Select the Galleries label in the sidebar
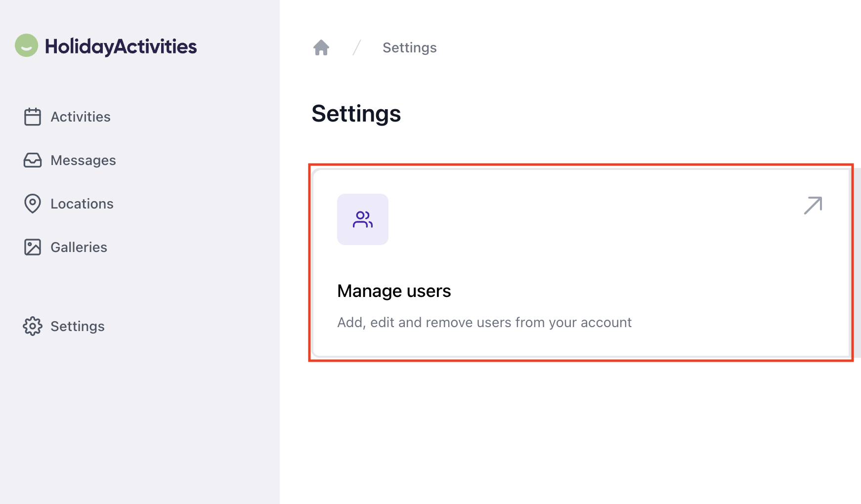This screenshot has width=861, height=504. pos(79,247)
